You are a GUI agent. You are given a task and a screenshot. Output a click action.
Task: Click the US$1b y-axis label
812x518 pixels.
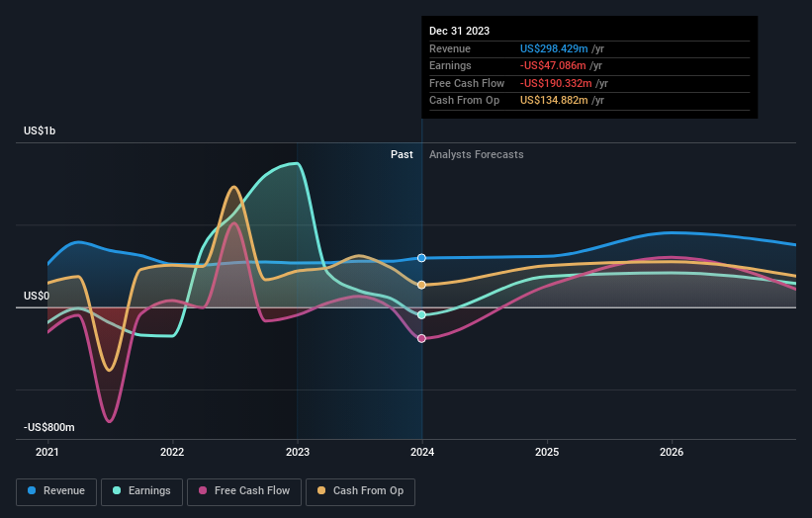(40, 130)
